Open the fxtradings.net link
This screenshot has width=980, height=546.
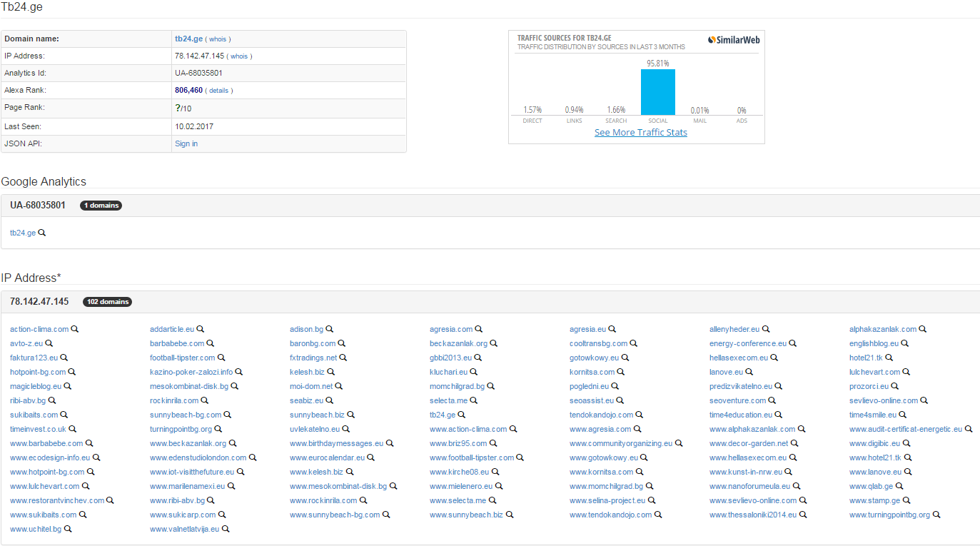click(x=313, y=358)
